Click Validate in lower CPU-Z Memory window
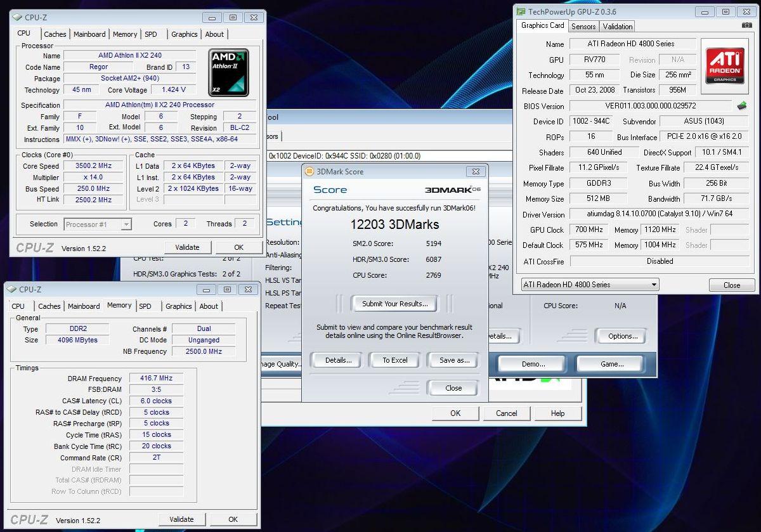Screen dimensions: 761x532 click(x=181, y=519)
